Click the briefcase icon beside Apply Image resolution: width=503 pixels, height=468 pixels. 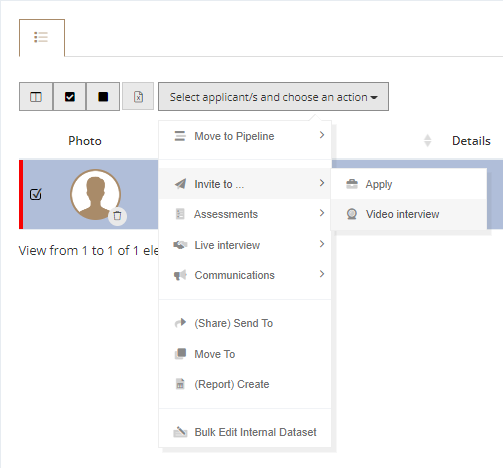tap(352, 184)
